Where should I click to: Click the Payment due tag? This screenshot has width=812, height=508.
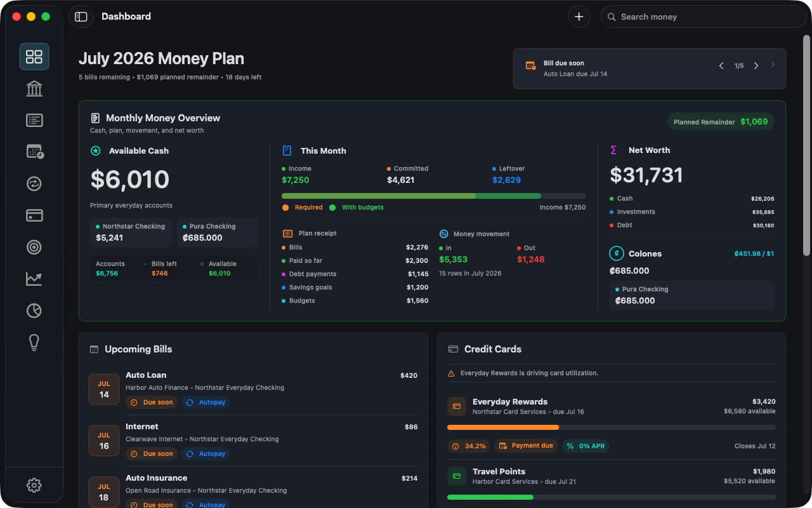[526, 446]
